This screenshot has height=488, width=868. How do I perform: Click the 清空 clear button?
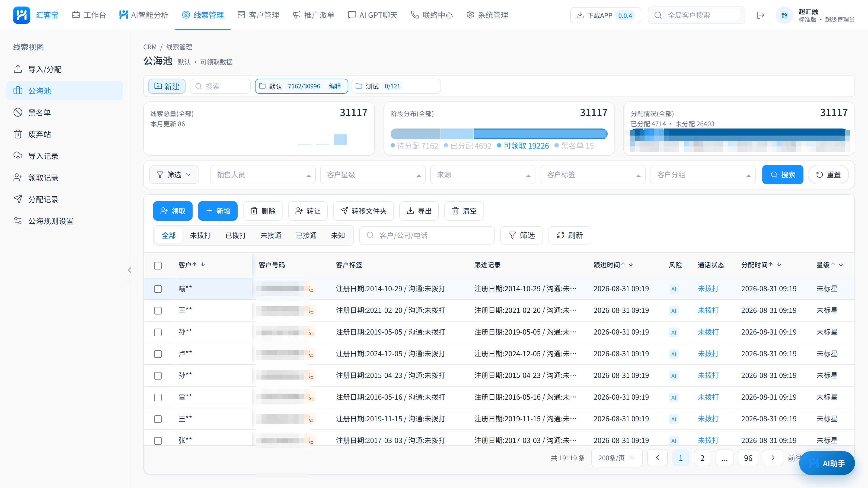(464, 211)
